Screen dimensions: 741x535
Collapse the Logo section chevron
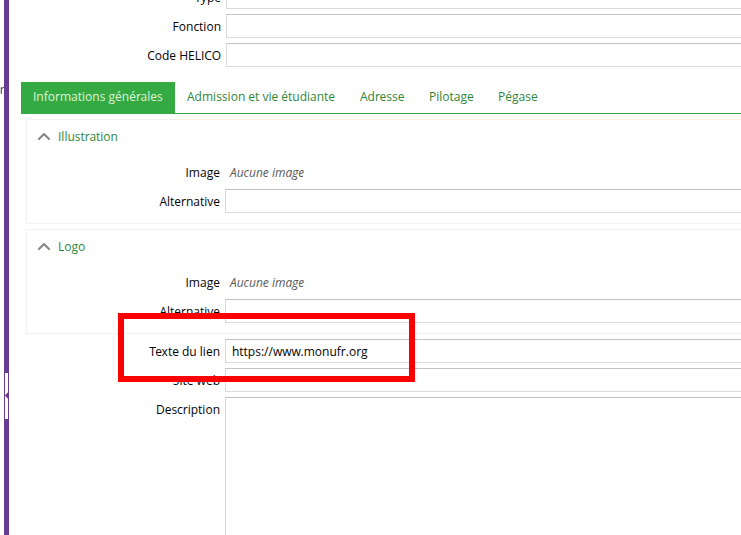pos(43,247)
